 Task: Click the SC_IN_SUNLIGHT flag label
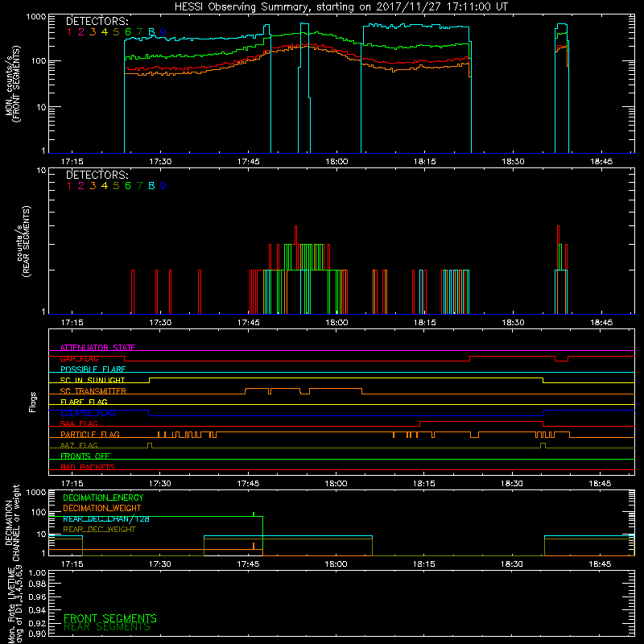coord(93,380)
